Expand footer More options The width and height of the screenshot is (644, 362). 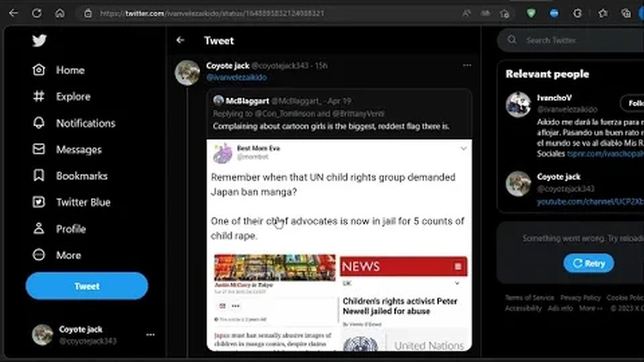click(591, 308)
